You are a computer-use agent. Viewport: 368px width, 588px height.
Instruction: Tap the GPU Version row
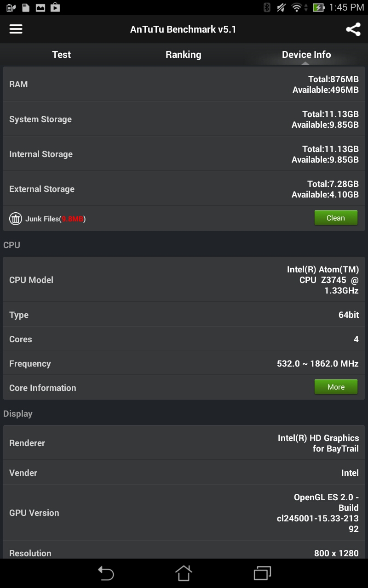(x=184, y=513)
